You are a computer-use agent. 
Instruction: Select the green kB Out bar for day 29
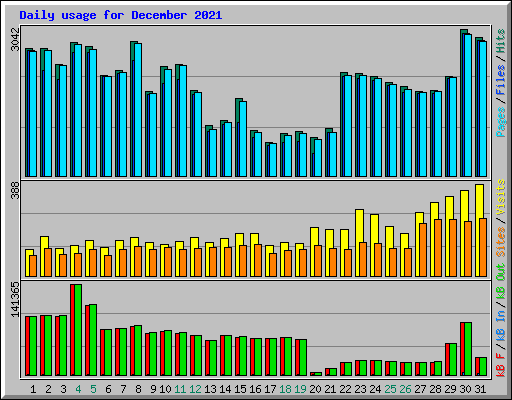pyautogui.click(x=453, y=360)
